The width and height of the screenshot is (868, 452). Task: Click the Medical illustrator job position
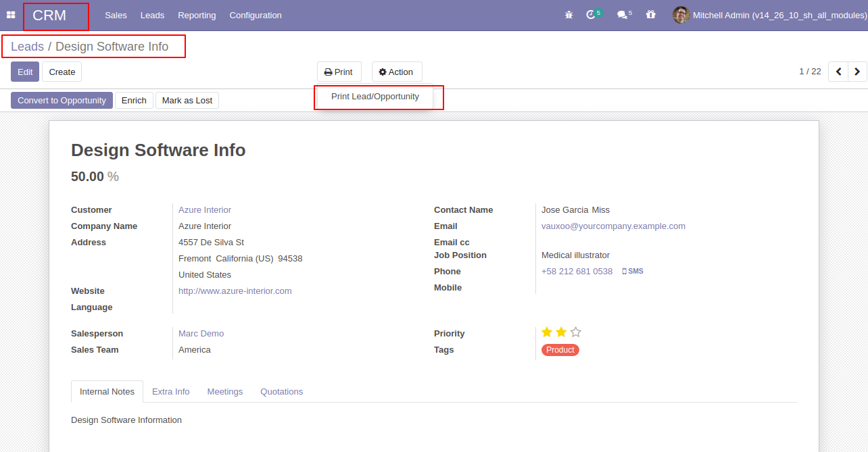(575, 255)
